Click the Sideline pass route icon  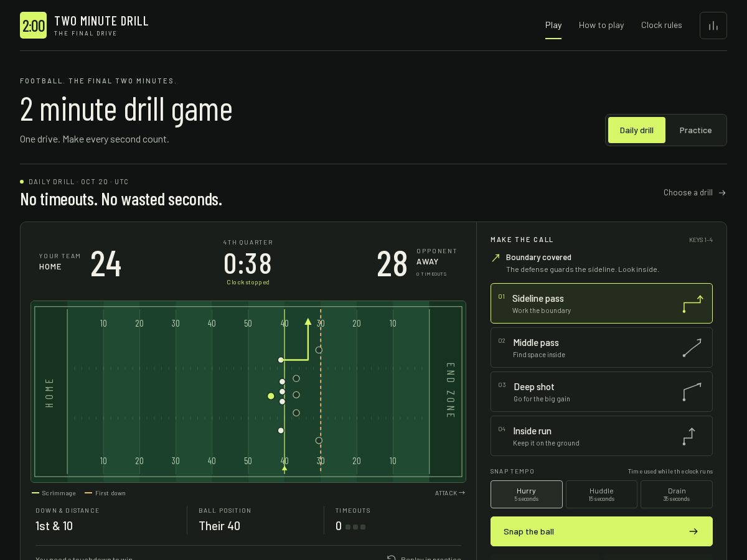[x=693, y=304]
